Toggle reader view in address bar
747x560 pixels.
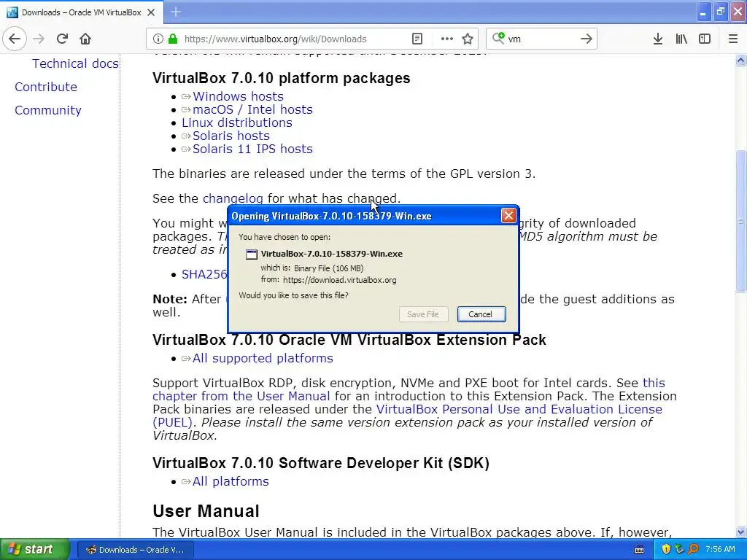click(x=417, y=39)
